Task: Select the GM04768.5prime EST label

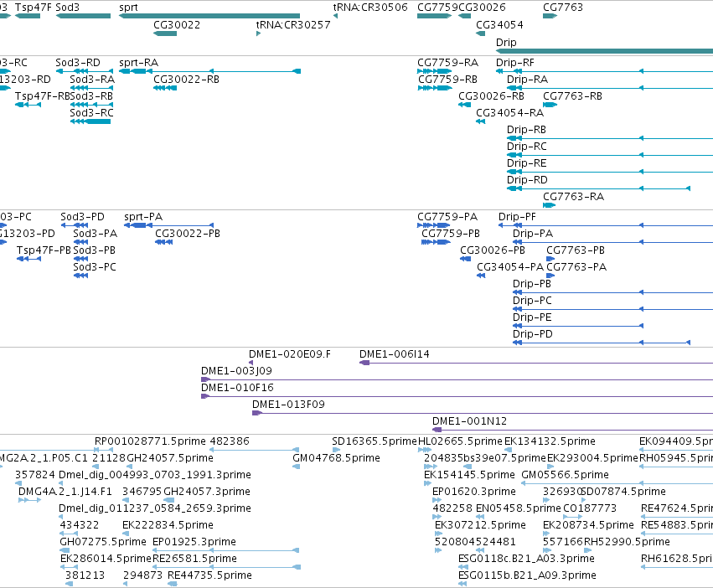Action: [x=336, y=458]
